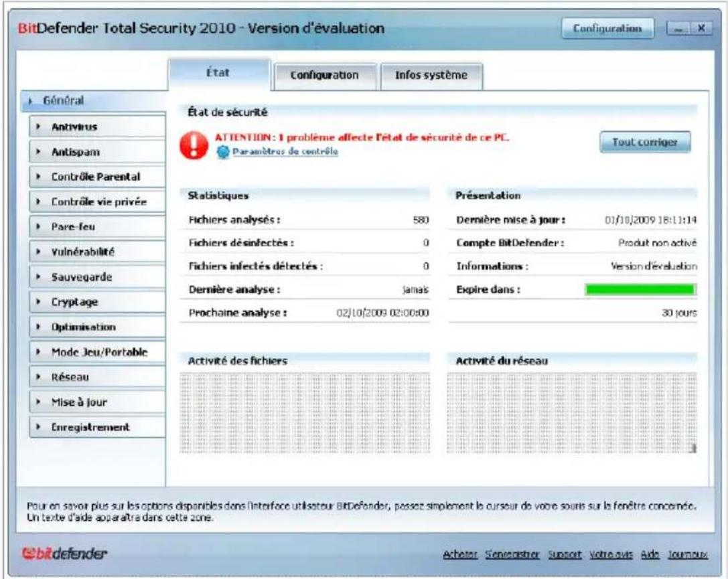Expand the Pare-feu arrow

39,226
